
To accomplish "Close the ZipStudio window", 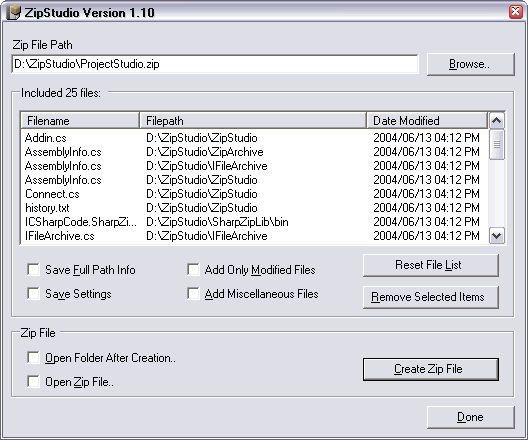I will pos(515,12).
